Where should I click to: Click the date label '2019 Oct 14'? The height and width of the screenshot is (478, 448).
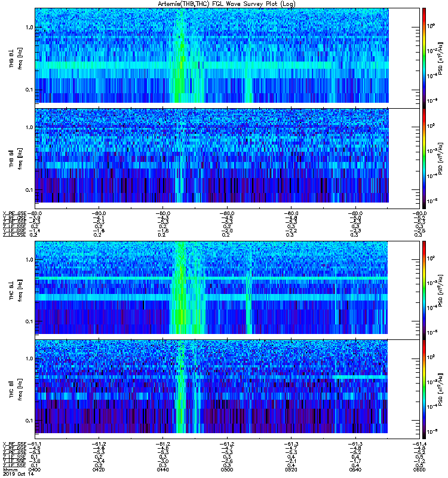point(19,474)
